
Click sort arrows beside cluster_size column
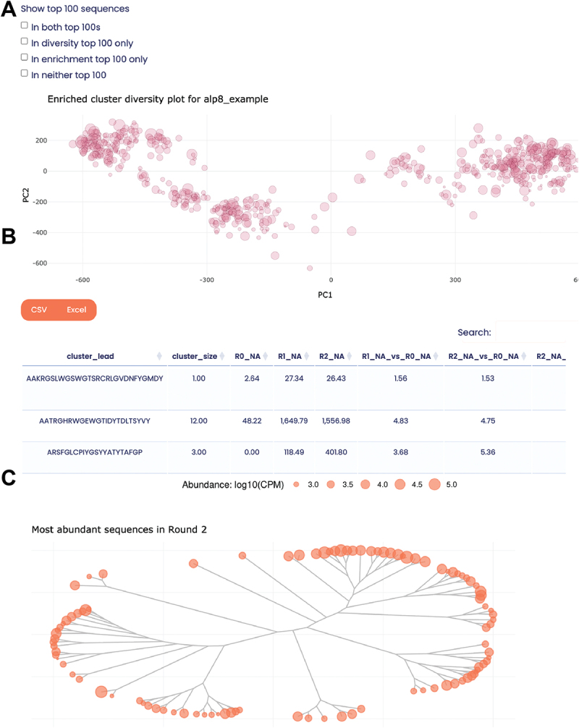click(222, 356)
